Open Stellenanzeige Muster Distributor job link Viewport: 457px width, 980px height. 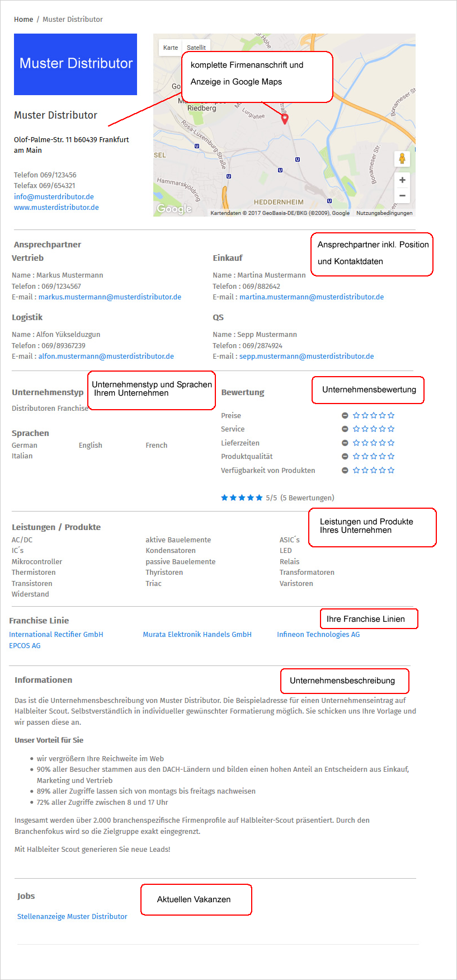(x=72, y=916)
